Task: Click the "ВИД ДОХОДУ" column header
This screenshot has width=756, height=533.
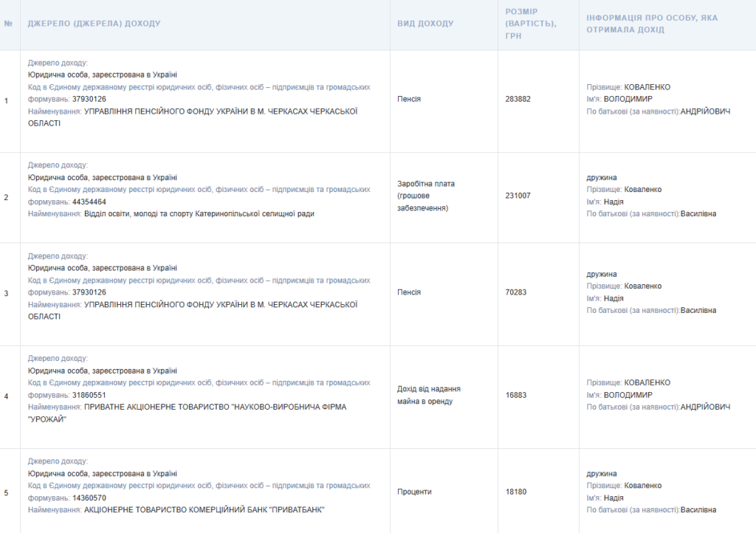Action: (425, 24)
